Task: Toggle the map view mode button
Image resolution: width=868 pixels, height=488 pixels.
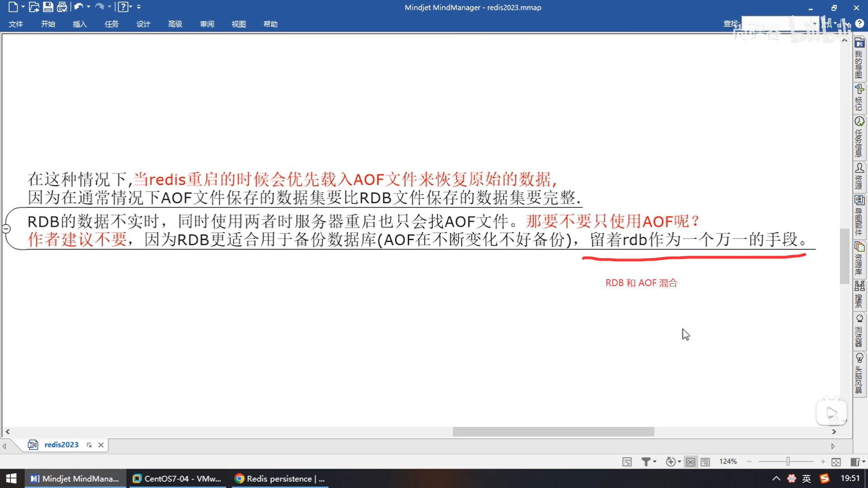Action: (690, 462)
